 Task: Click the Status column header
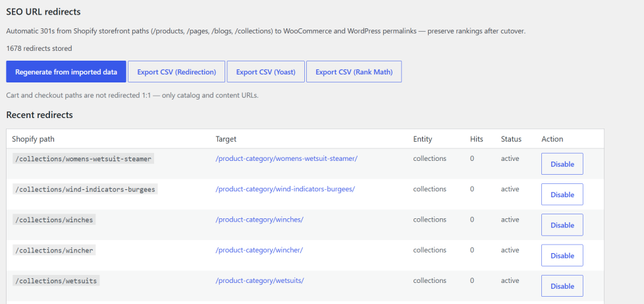[511, 139]
